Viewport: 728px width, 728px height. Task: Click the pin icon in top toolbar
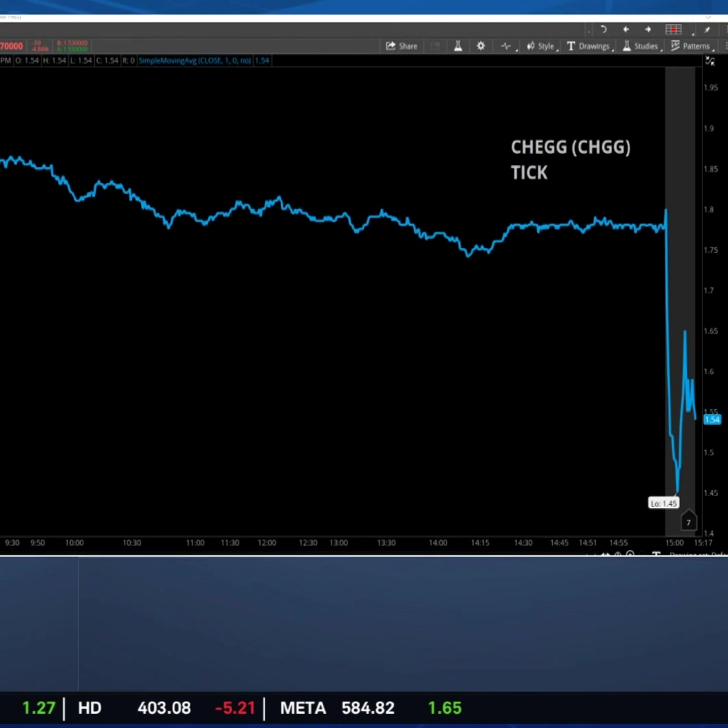pos(707,29)
